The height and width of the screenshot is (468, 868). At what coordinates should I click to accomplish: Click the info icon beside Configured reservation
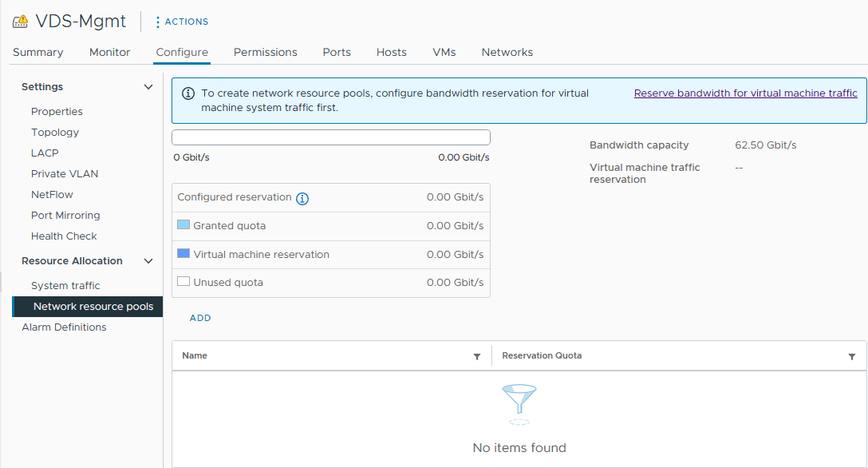(x=302, y=198)
